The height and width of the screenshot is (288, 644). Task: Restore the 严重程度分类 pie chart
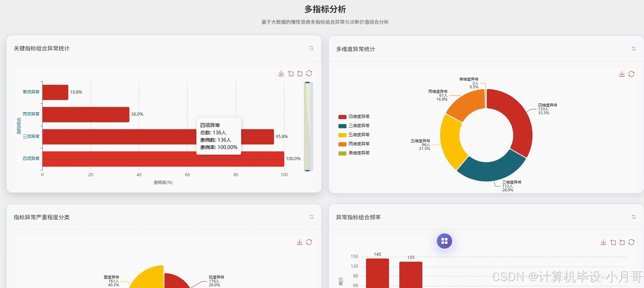[x=309, y=242]
